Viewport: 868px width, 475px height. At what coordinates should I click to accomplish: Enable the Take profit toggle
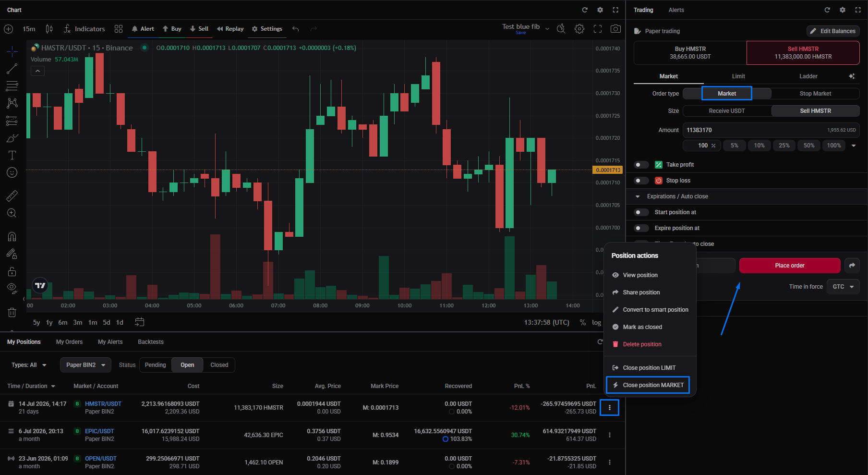click(641, 165)
